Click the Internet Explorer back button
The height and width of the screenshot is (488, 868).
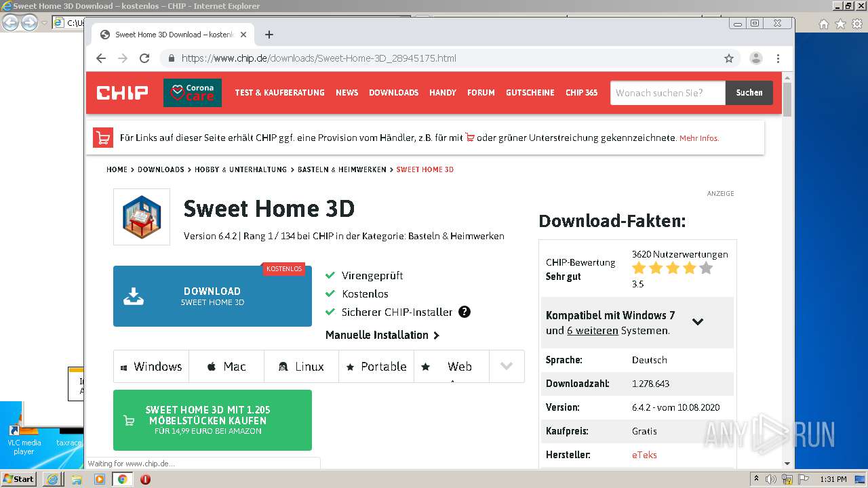(10, 23)
